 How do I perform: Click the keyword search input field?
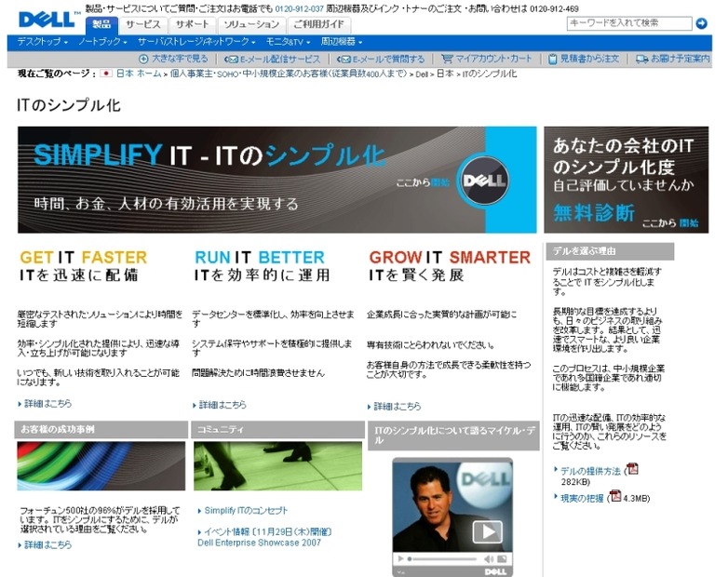click(x=628, y=23)
